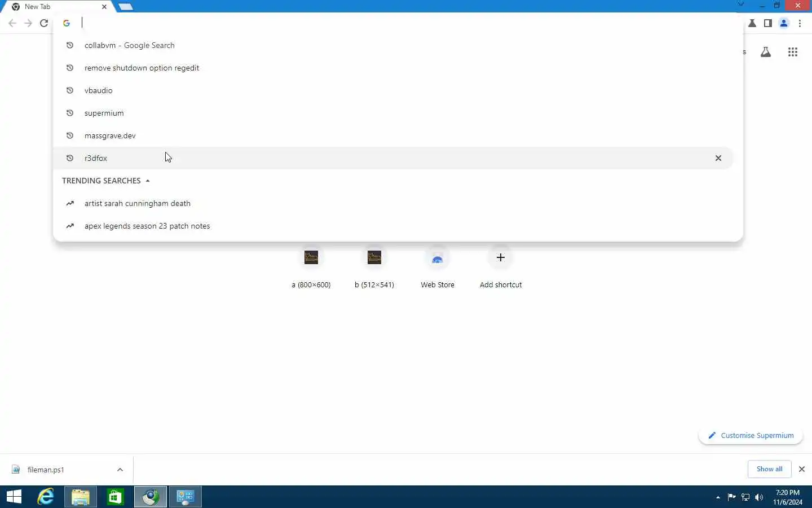Open downloaded file fileman.ps1
This screenshot has height=508, width=812.
coord(46,470)
